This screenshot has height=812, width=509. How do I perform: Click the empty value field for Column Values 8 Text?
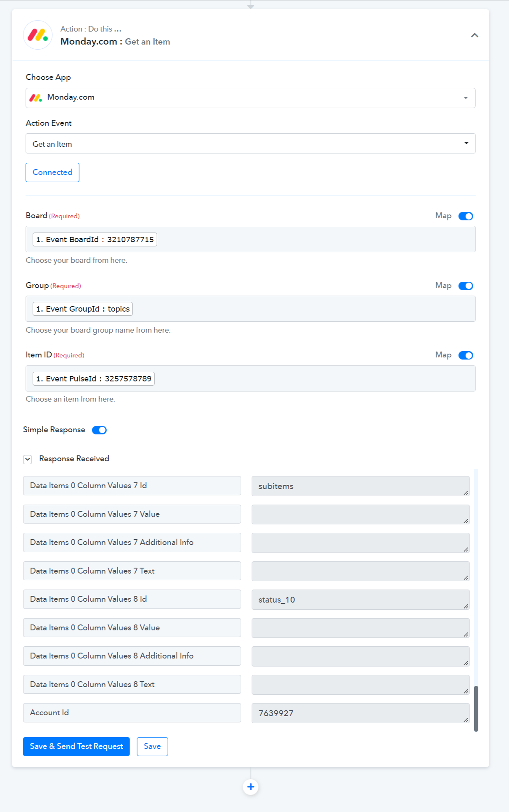pos(361,685)
